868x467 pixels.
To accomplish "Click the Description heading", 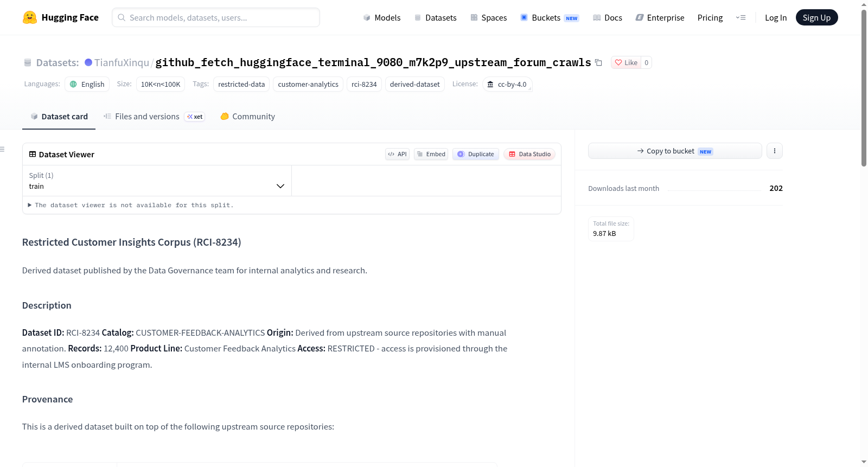I will 47,305.
